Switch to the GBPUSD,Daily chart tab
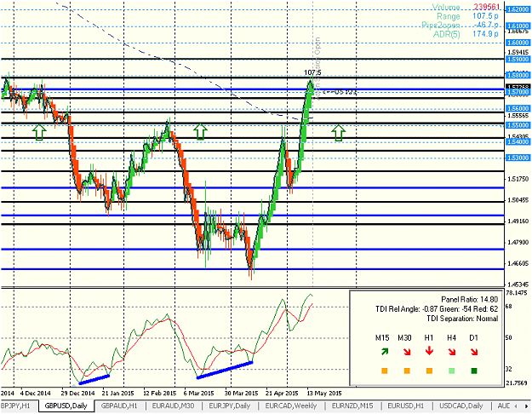 pyautogui.click(x=66, y=405)
